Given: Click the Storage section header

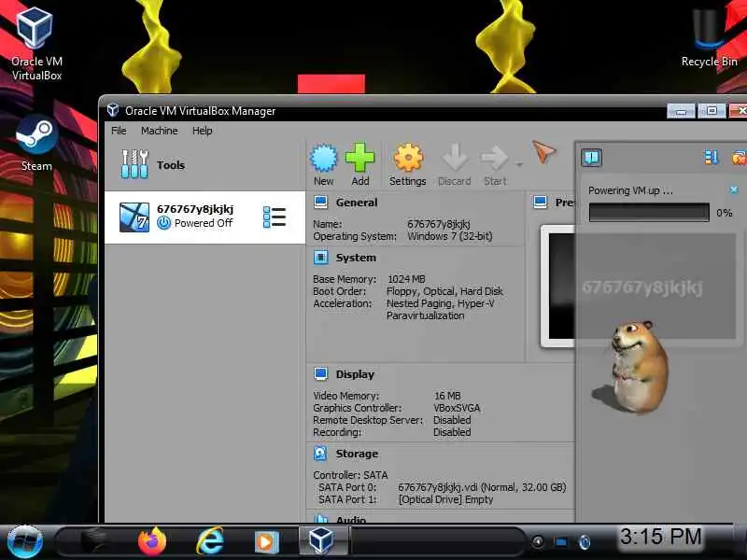Looking at the screenshot, I should pos(357,454).
